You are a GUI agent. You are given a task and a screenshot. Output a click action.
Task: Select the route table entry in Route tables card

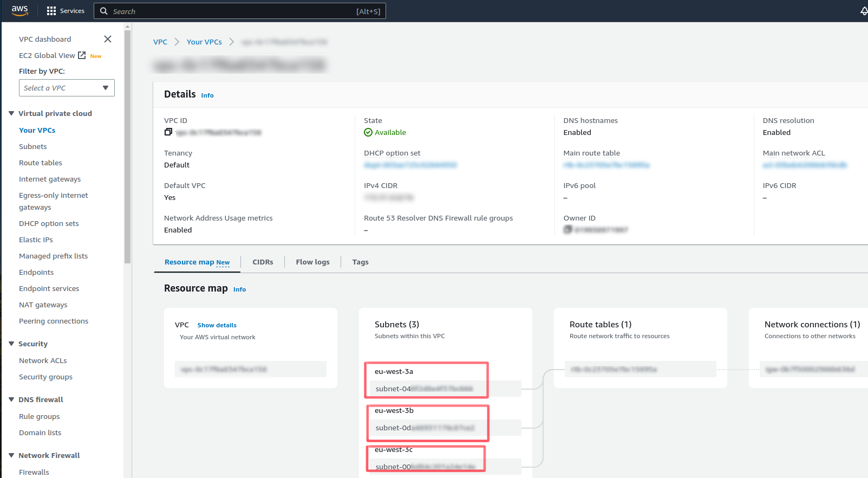[640, 369]
